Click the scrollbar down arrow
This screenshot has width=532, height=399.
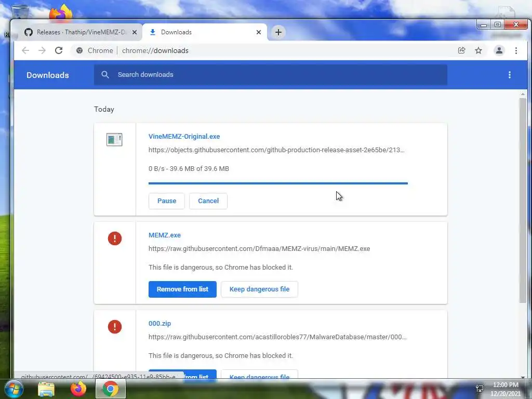pos(523,377)
